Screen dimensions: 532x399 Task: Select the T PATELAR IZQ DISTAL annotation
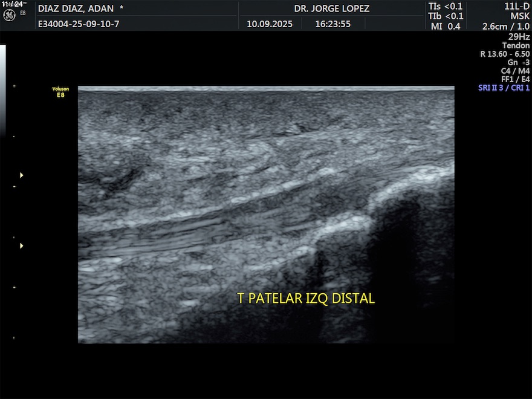306,299
